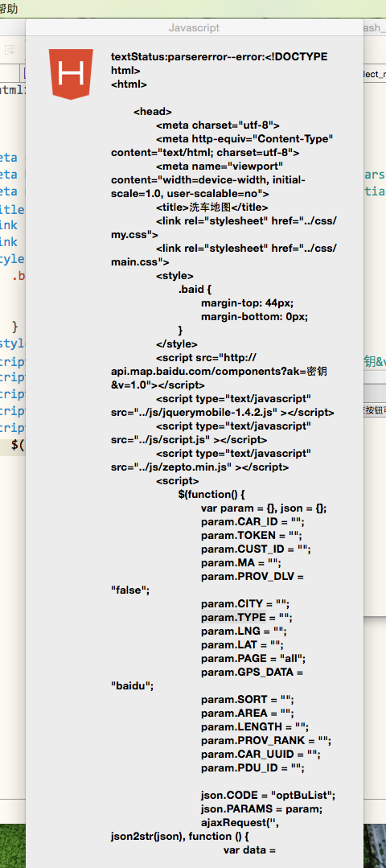Click the HBuilder H logo icon in dialog
This screenshot has height=868, width=386.
point(70,74)
